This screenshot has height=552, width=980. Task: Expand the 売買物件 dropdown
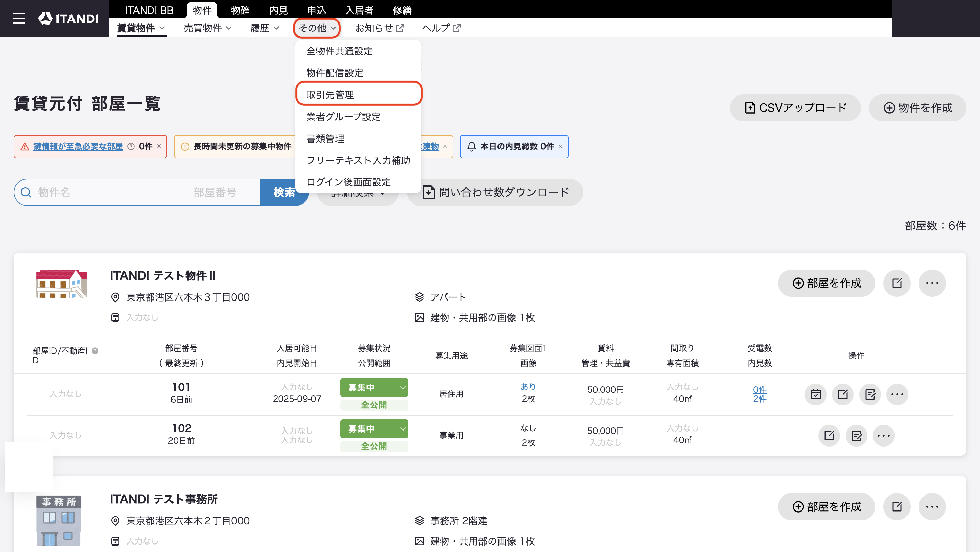point(208,28)
